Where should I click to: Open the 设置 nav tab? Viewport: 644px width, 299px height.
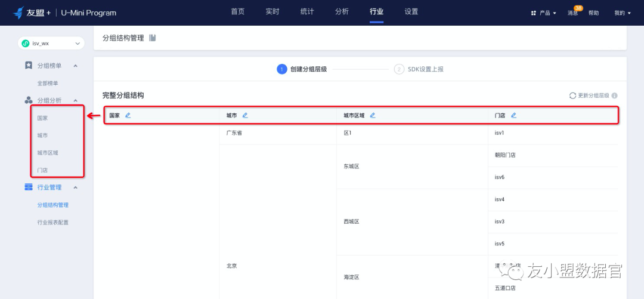411,11
